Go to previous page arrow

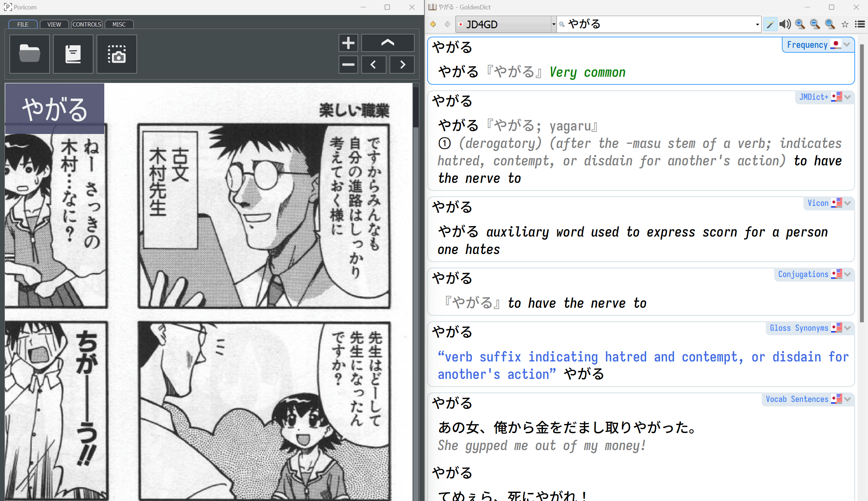(x=373, y=65)
